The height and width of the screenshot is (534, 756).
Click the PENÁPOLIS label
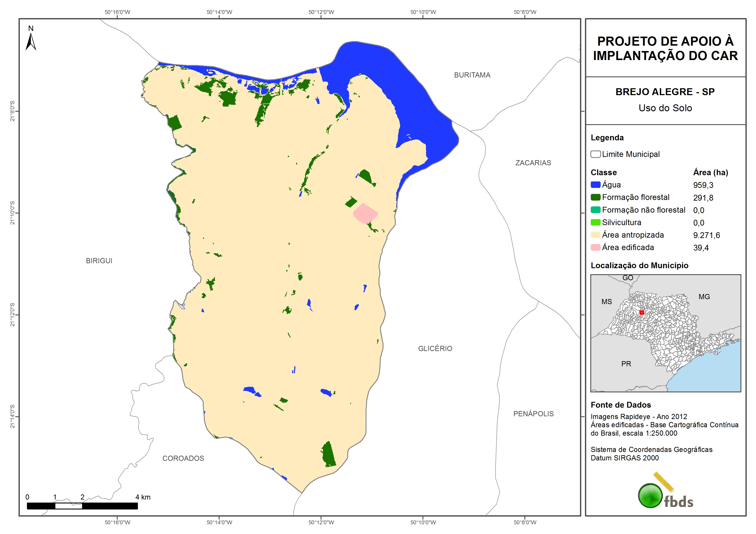click(533, 414)
